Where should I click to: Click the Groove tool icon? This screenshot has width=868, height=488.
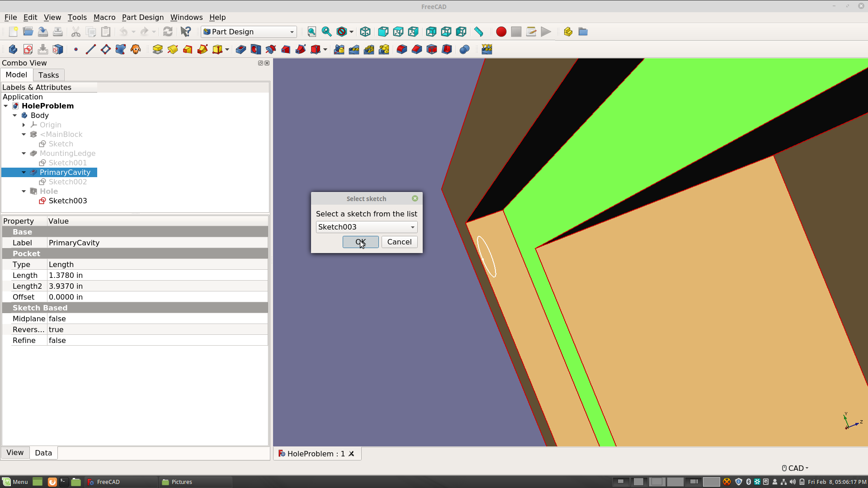271,49
